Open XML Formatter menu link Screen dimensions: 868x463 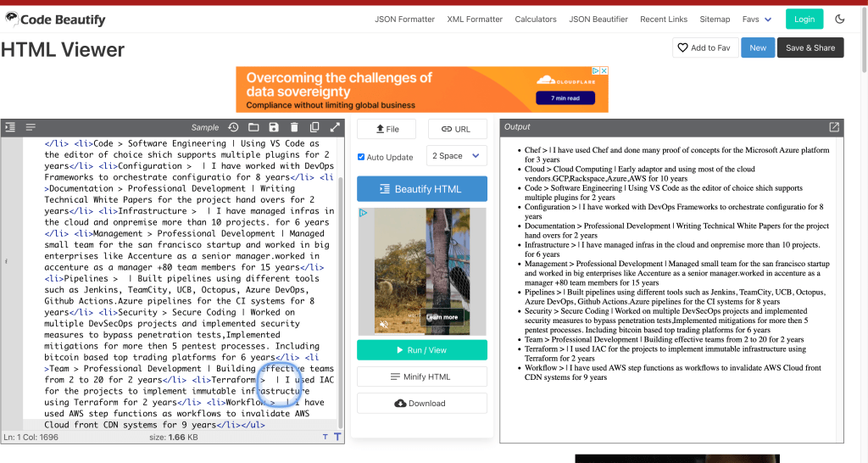(475, 19)
